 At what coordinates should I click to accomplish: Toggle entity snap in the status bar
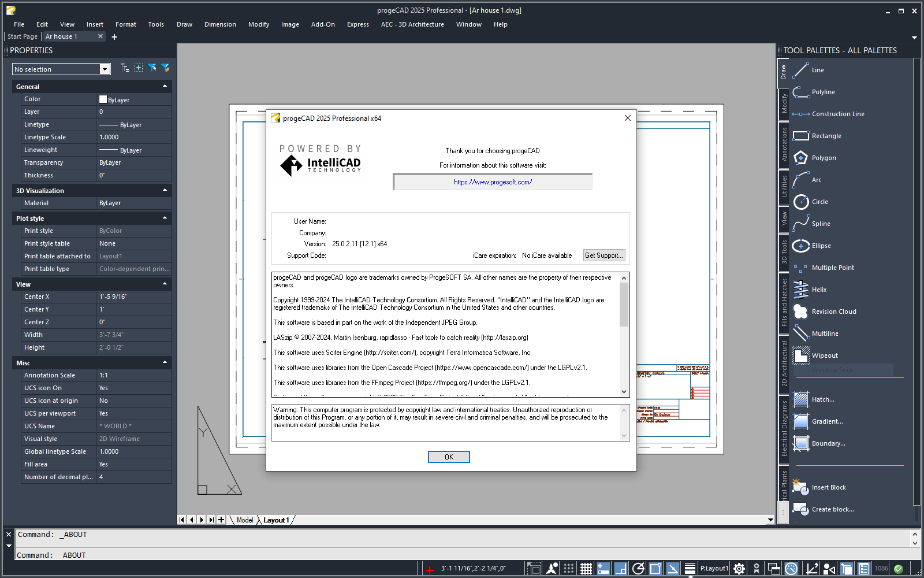tap(655, 568)
